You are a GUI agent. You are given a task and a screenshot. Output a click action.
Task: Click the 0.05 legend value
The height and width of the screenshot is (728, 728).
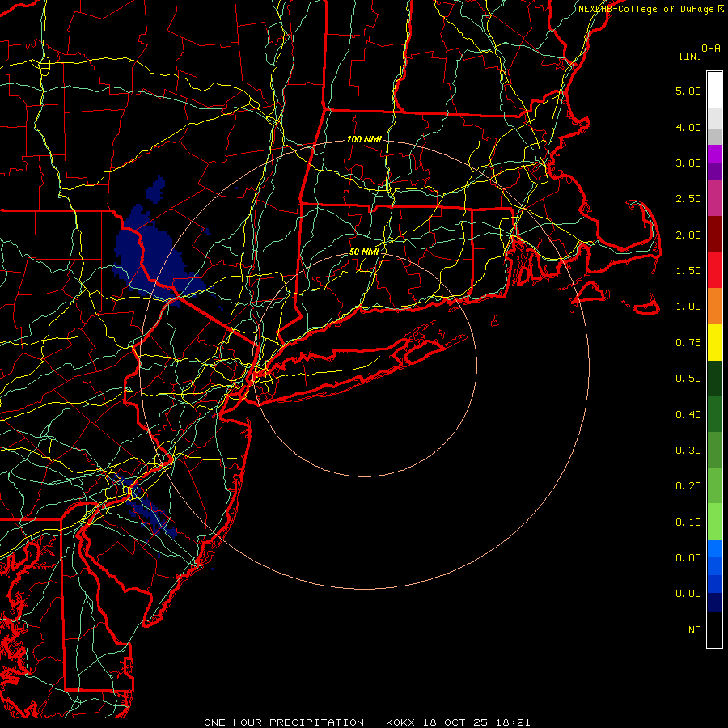pyautogui.click(x=688, y=558)
